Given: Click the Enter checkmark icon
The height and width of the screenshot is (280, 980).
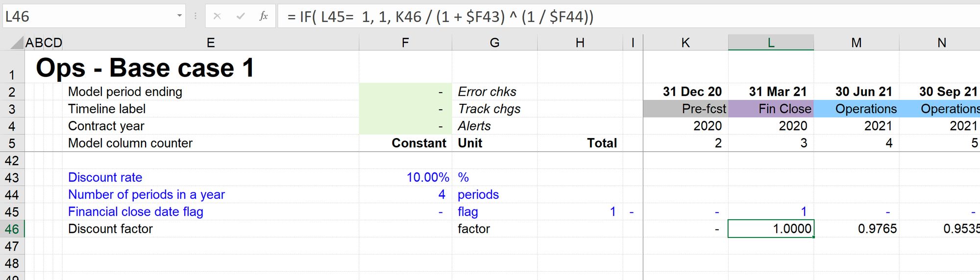Looking at the screenshot, I should click(x=240, y=16).
